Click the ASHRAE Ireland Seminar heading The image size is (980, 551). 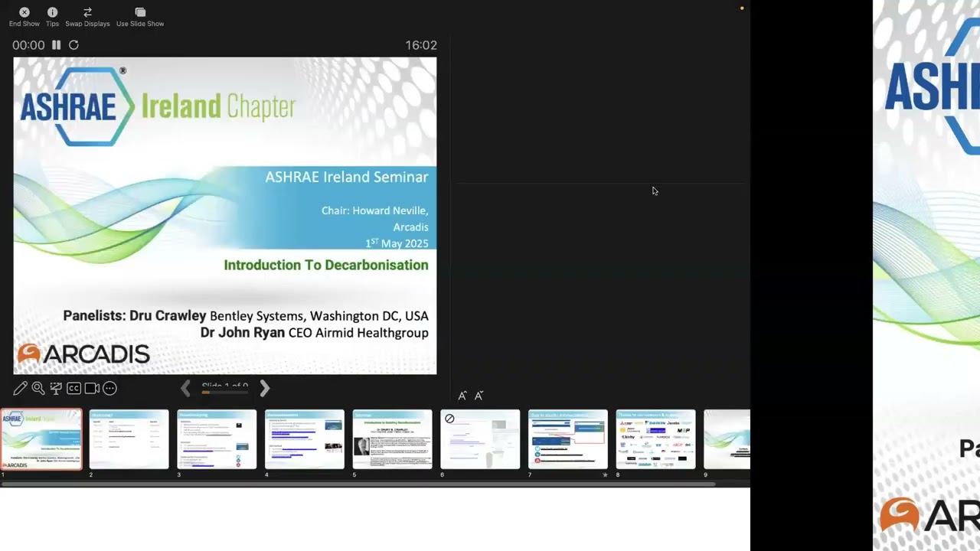pyautogui.click(x=347, y=177)
